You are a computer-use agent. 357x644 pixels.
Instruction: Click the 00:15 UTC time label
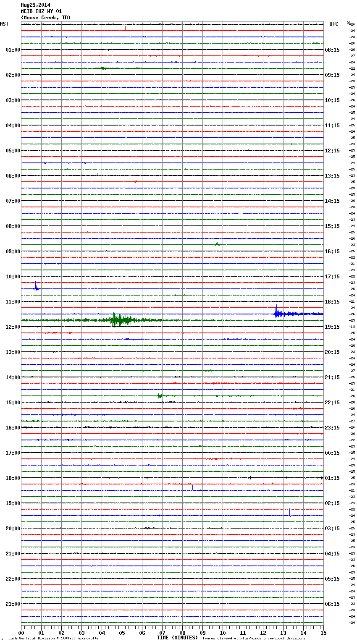coord(332,453)
